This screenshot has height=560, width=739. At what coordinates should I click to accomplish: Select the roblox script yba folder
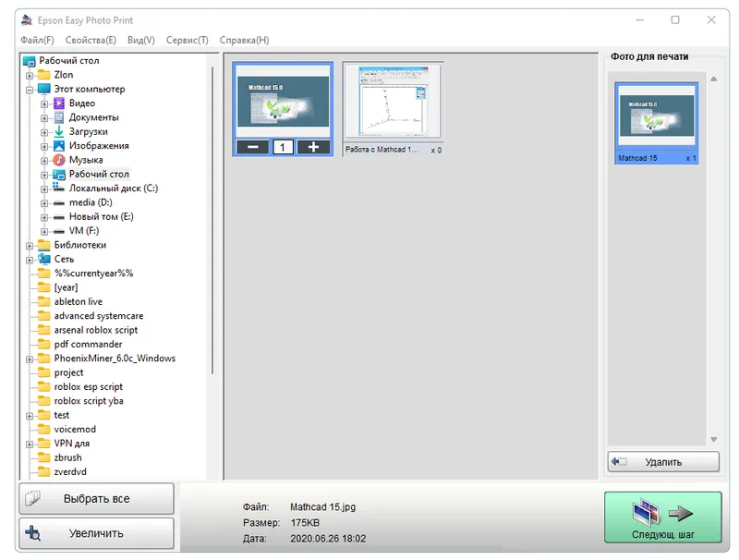pyautogui.click(x=89, y=401)
